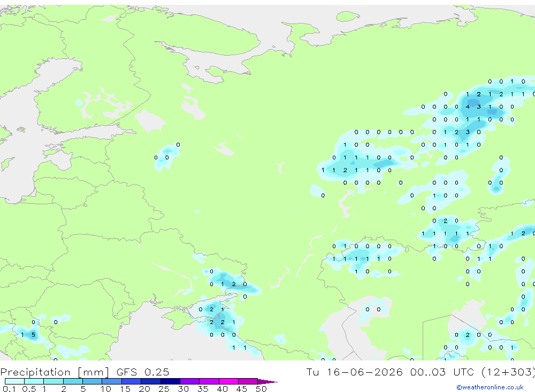Click the '50' legend scale number
Image resolution: width=535 pixels, height=392 pixels.
[x=262, y=389]
